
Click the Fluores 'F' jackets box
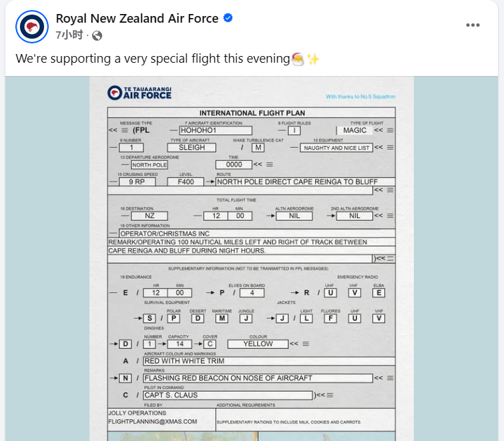(x=330, y=318)
